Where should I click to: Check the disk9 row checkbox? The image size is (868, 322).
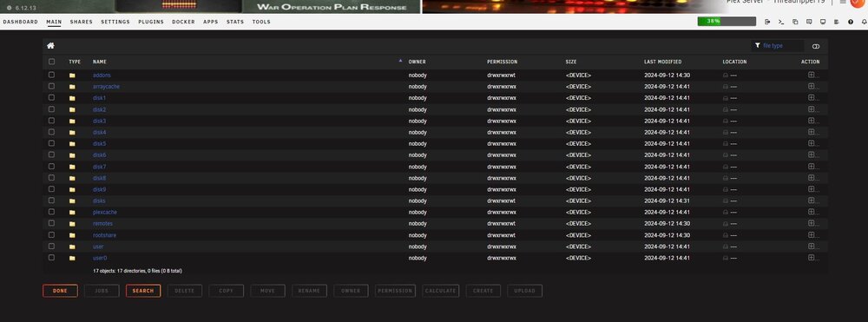tap(51, 188)
